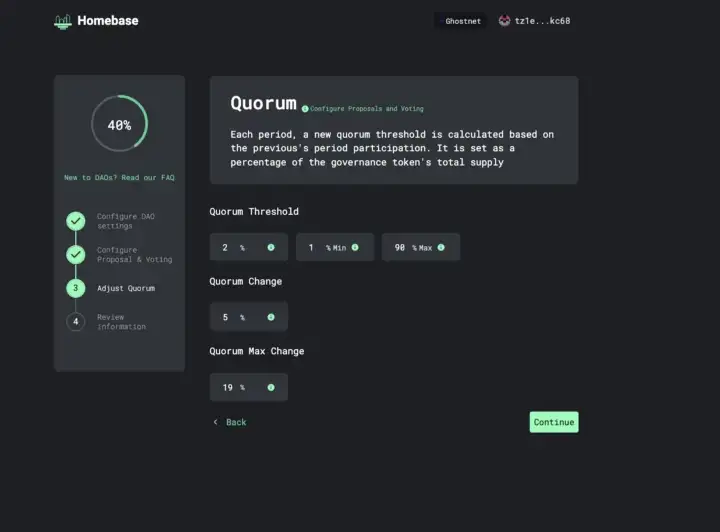Focus the Quorum Threshold 2% input field
Viewport: 720px width, 532px height.
point(232,247)
